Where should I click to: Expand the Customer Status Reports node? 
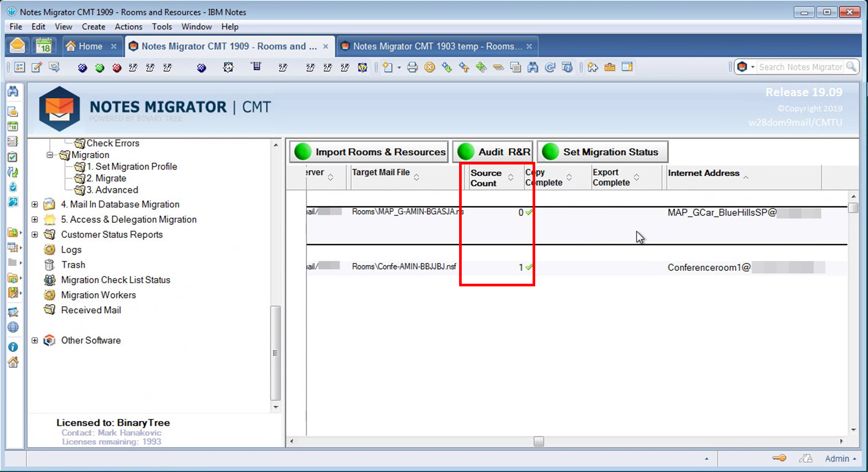pyautogui.click(x=35, y=234)
